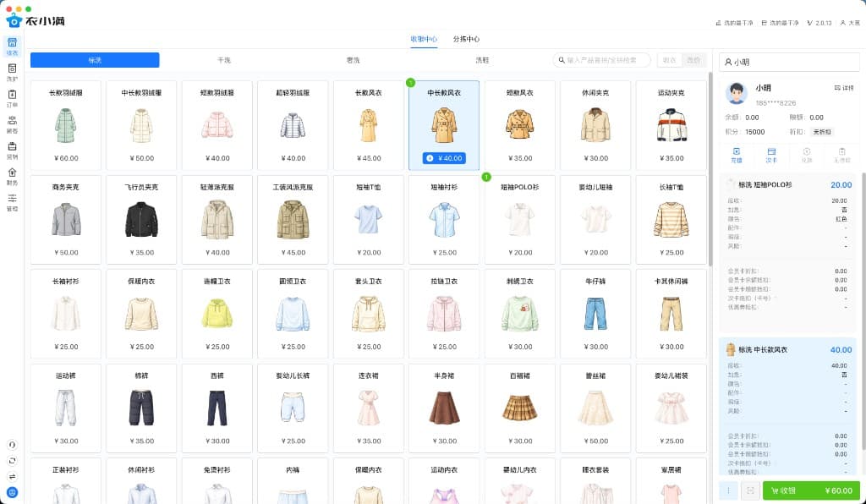Add the 牛仔裤 jeans item
Viewport: 866px width, 504px height.
[595, 314]
